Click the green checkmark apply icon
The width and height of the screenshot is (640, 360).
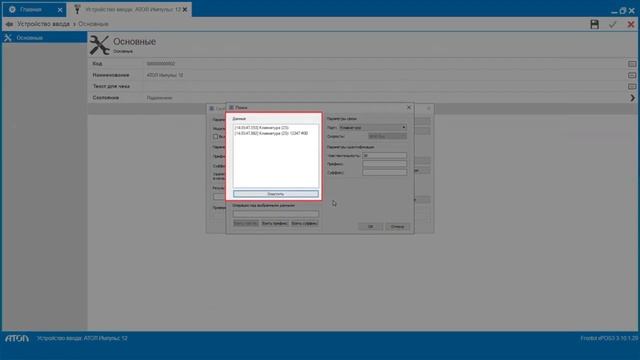coord(612,25)
